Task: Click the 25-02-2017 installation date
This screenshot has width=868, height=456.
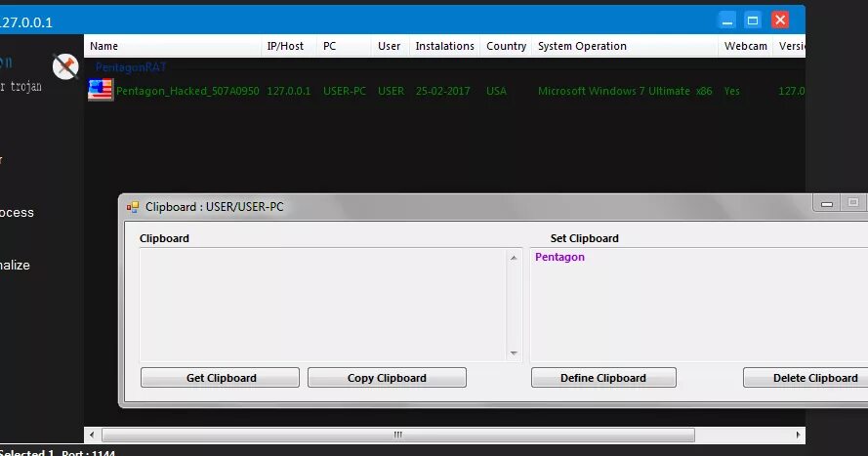Action: pos(443,91)
